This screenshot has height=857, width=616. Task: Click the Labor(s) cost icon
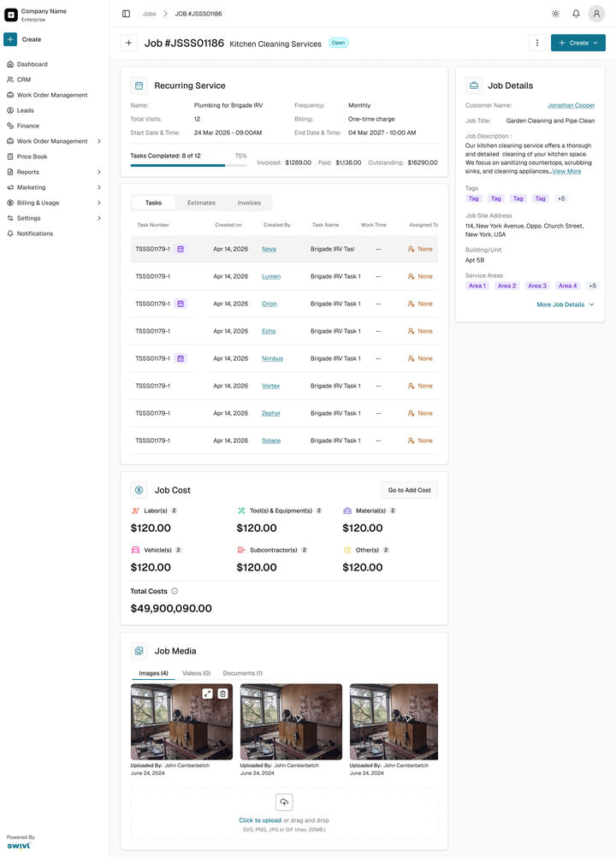point(135,511)
